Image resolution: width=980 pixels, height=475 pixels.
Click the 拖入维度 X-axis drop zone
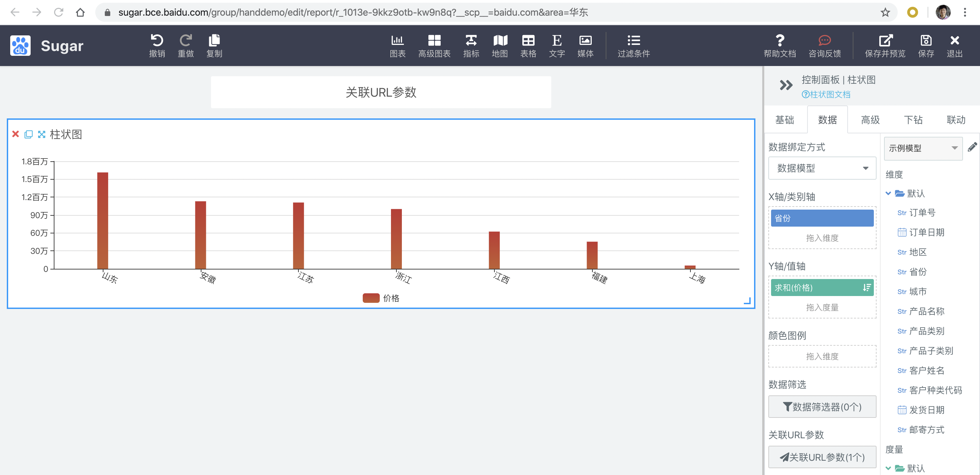pyautogui.click(x=822, y=238)
